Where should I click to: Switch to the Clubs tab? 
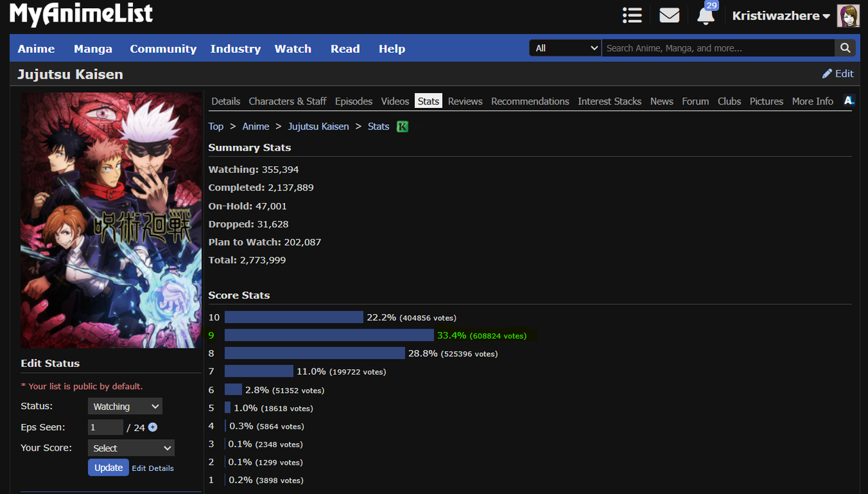[x=730, y=101]
